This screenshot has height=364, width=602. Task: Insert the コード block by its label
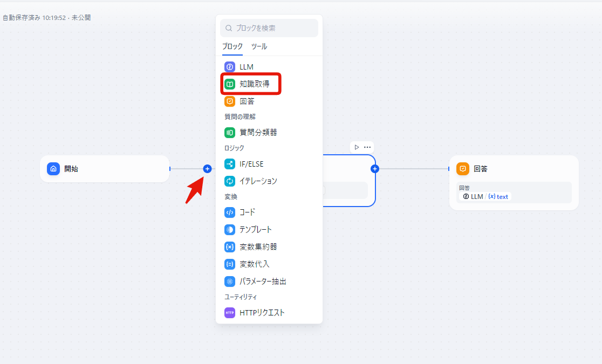point(247,212)
